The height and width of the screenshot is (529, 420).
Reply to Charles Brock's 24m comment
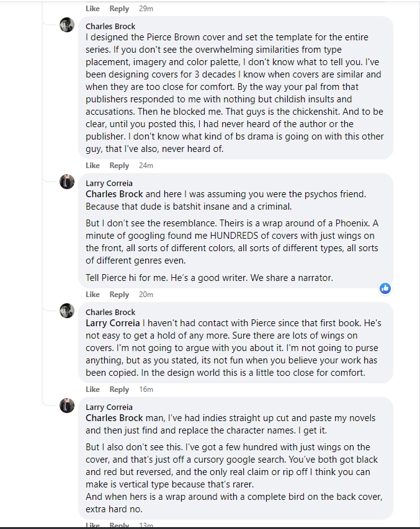(119, 166)
